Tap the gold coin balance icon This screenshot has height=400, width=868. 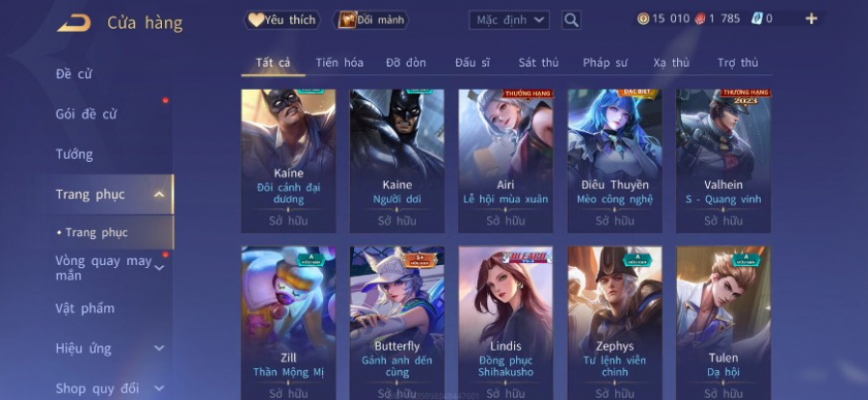643,19
